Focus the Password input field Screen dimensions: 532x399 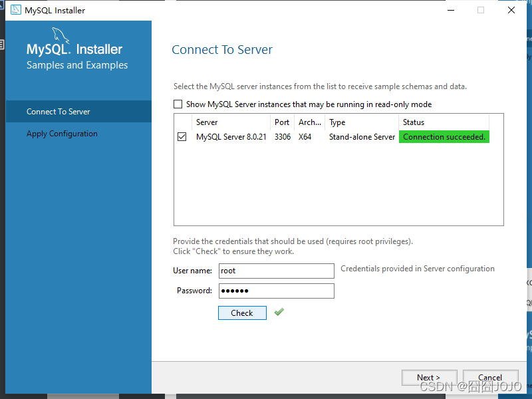tap(277, 291)
